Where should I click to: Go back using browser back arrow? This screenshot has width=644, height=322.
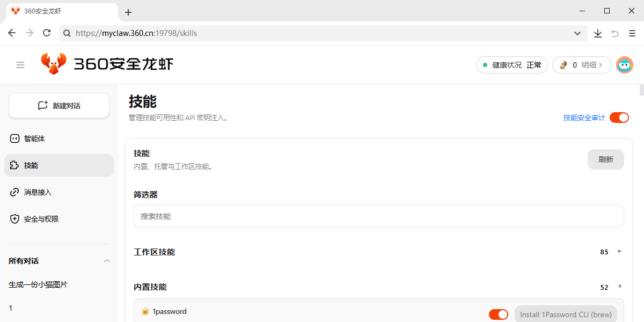(x=12, y=33)
